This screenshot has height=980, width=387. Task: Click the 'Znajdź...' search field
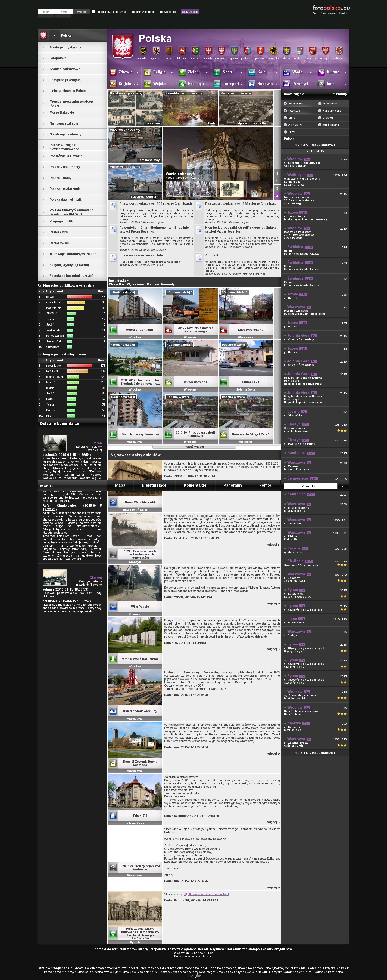(310, 486)
